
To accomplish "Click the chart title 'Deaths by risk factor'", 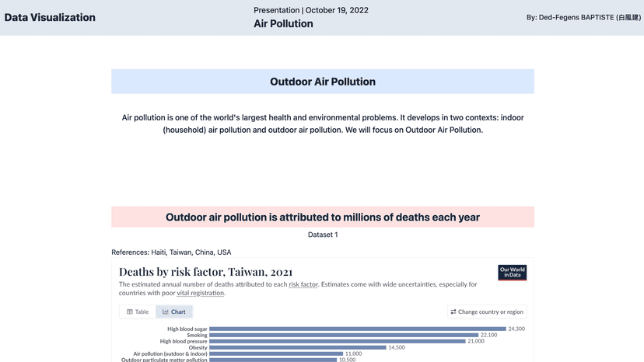I will pos(205,272).
